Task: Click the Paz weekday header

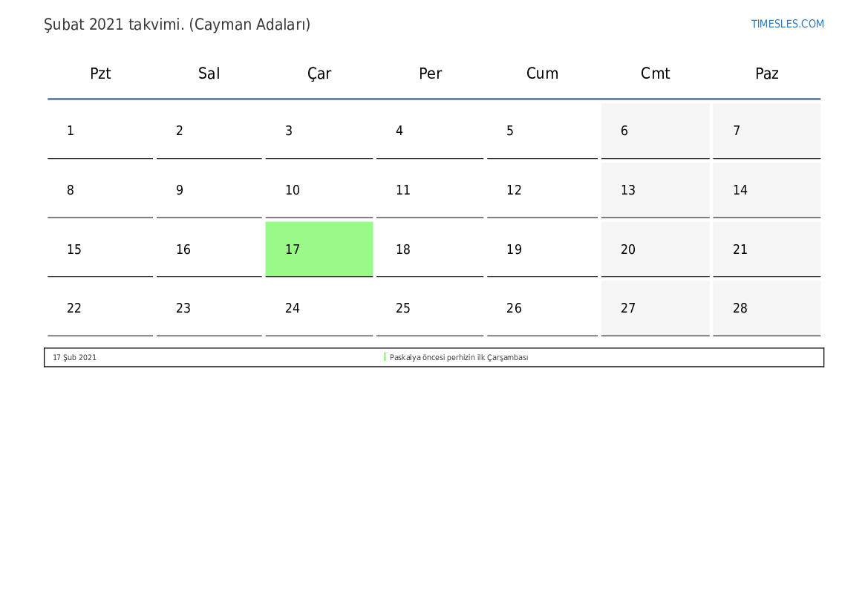Action: pos(767,74)
